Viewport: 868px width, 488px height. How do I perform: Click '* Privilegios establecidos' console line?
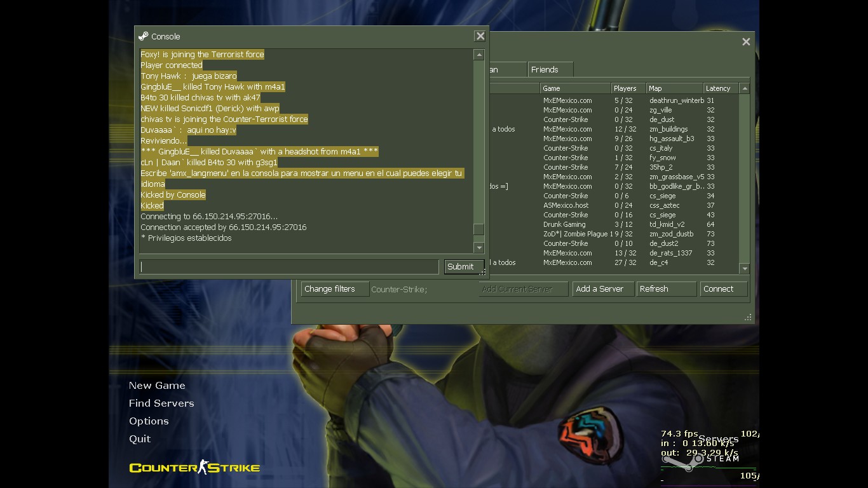[186, 238]
